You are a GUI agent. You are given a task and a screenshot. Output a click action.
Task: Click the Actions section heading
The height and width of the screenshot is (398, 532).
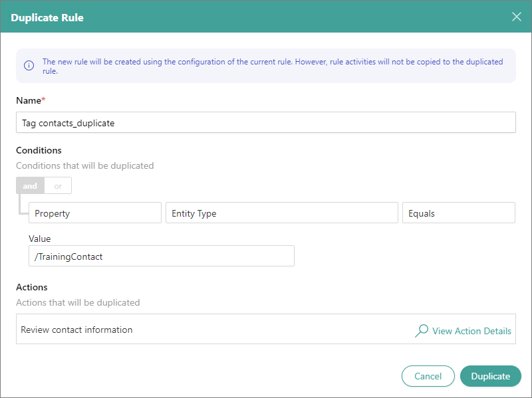(32, 288)
